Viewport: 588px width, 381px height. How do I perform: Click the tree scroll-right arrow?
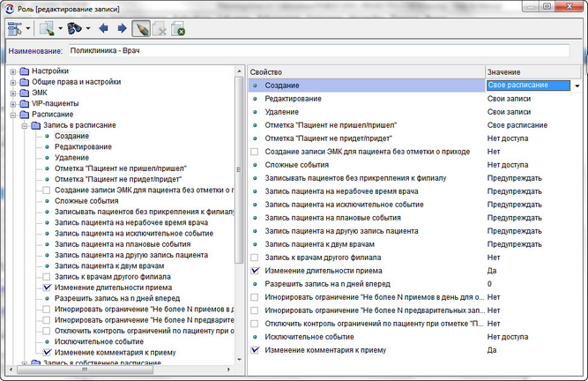click(228, 370)
